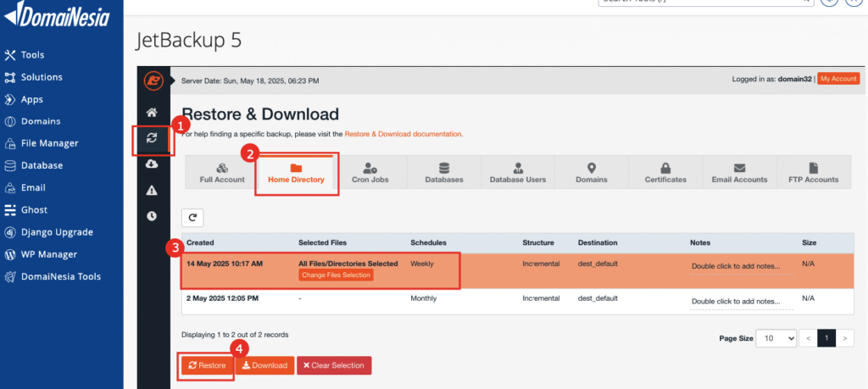This screenshot has width=868, height=389.
Task: Click the Restore button
Action: click(207, 365)
